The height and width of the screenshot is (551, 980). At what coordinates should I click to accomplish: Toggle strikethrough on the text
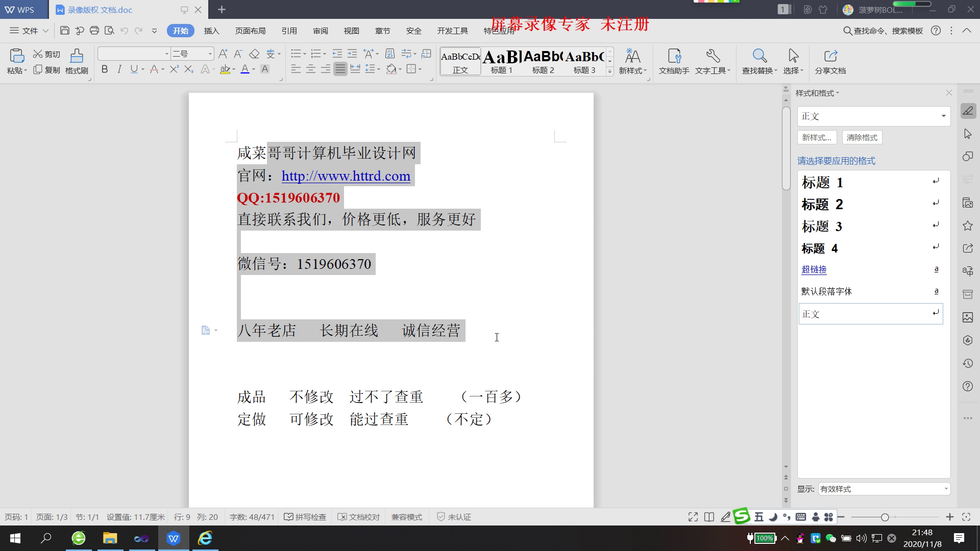pos(154,69)
